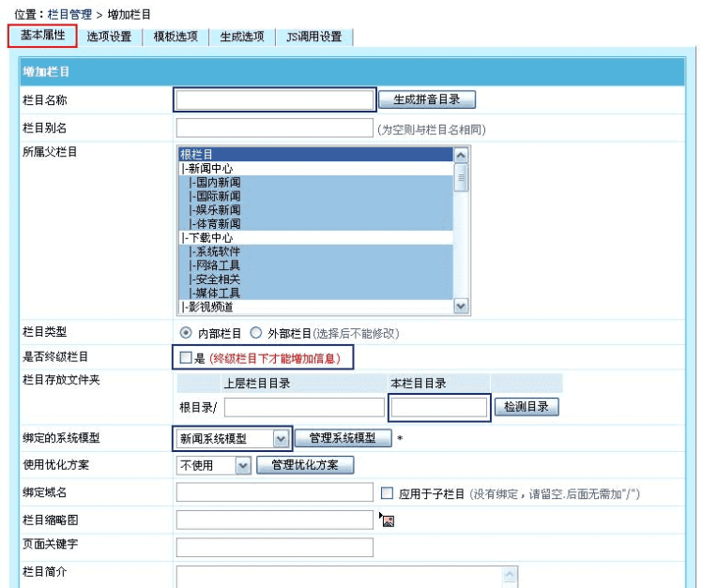Focus the 页面关键字 input field

tap(275, 548)
